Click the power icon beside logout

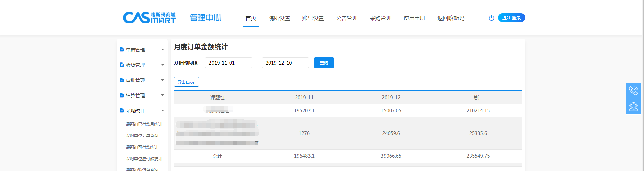pyautogui.click(x=491, y=18)
